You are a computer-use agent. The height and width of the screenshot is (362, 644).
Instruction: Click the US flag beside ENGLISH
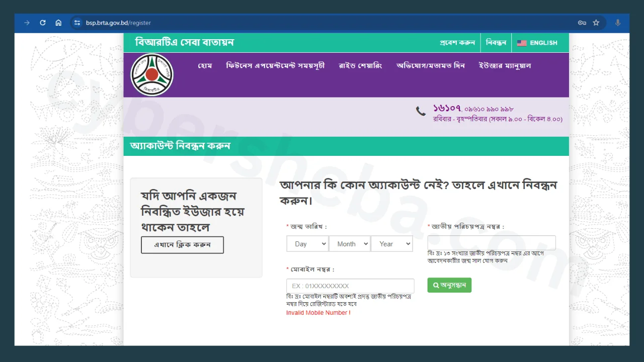pos(521,43)
